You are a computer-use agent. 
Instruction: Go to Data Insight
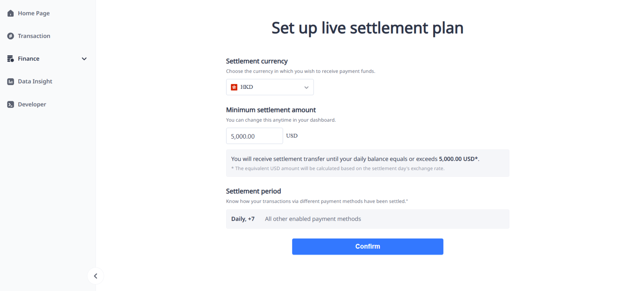[35, 81]
